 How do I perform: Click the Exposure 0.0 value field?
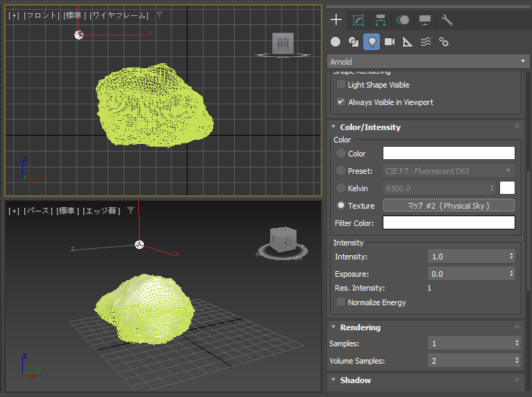coord(467,274)
